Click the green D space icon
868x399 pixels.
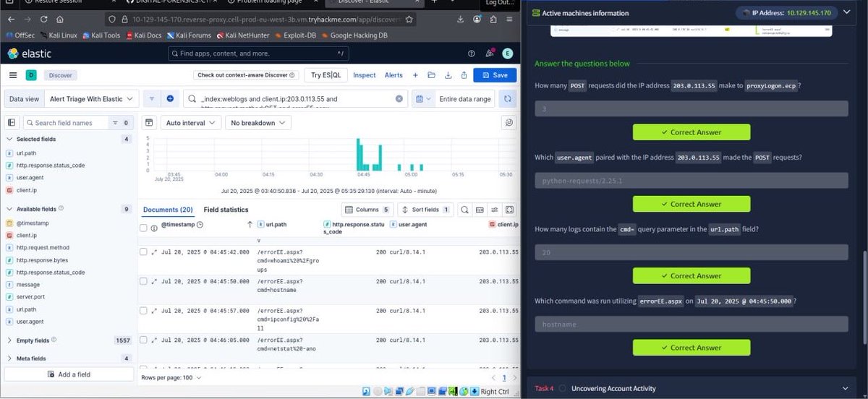tap(31, 75)
